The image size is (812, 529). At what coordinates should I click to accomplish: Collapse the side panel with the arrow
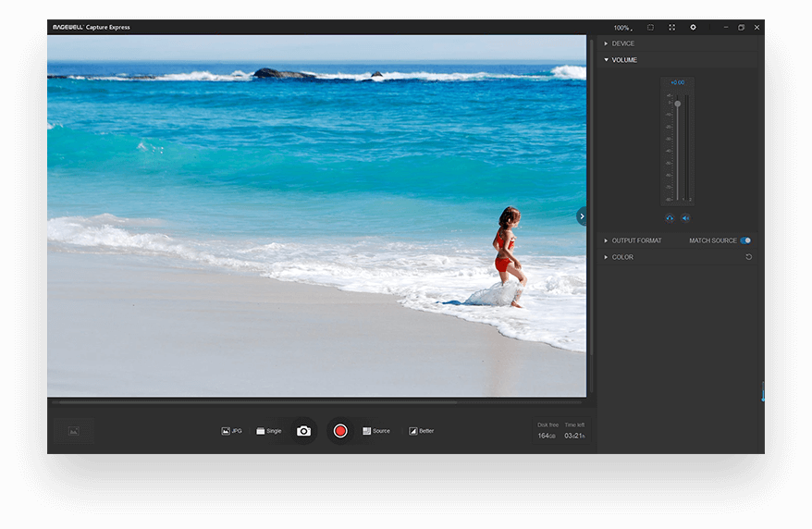(581, 216)
